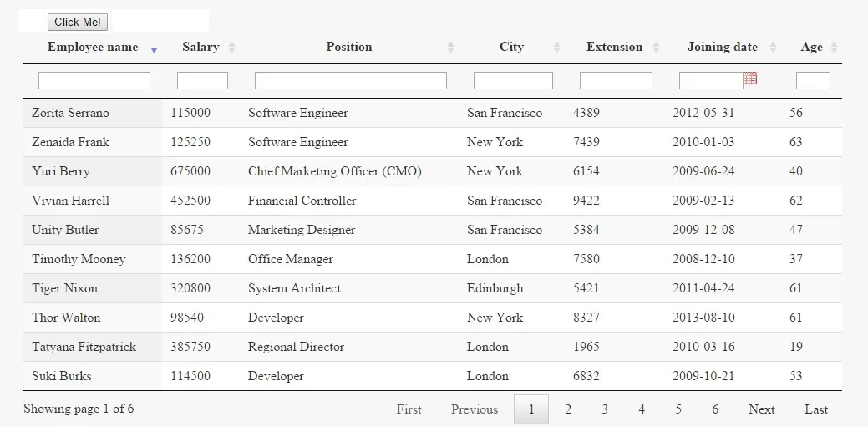This screenshot has height=427, width=868.
Task: Sort table by Age arrows
Action: [x=834, y=48]
